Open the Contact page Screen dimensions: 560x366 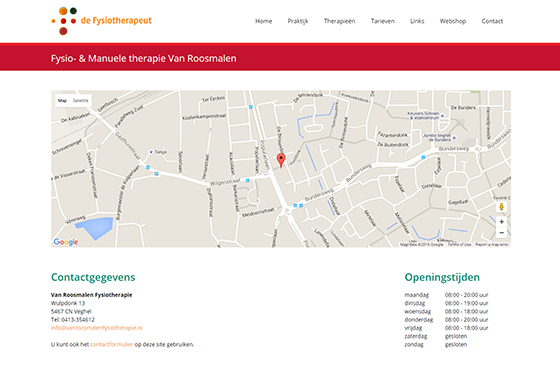(x=492, y=21)
